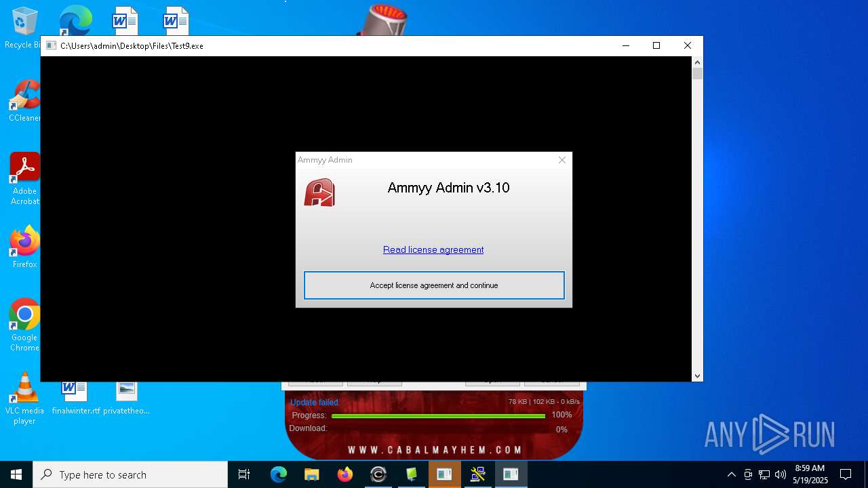Open Task View in taskbar

(x=244, y=474)
